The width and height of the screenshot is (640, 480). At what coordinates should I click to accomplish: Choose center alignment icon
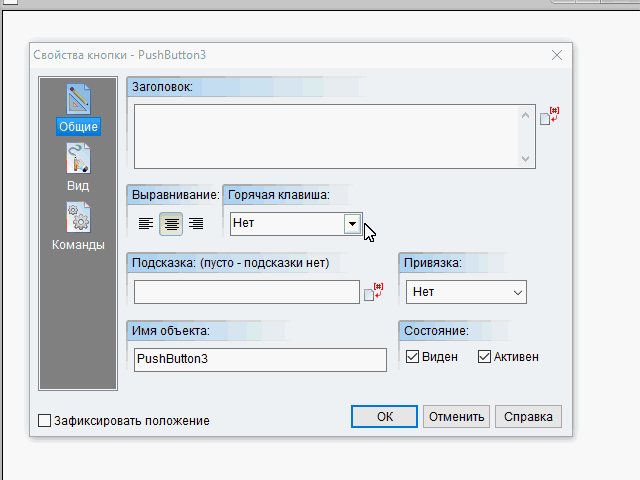point(171,224)
